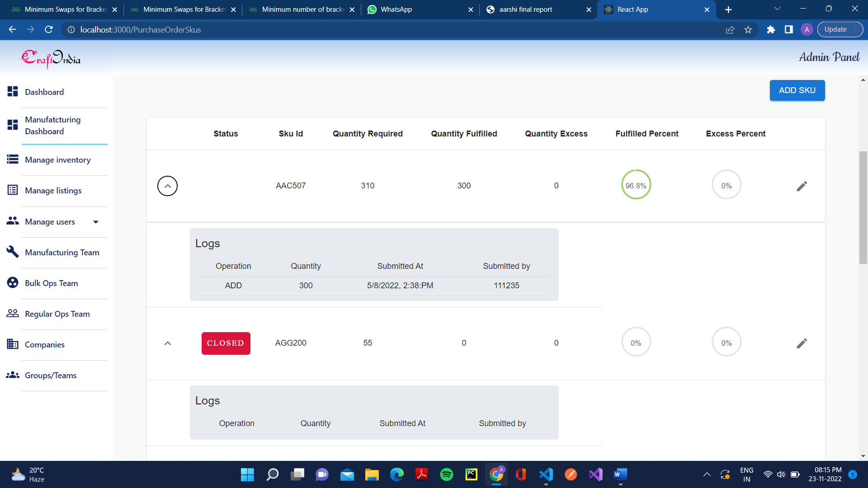The width and height of the screenshot is (868, 488).
Task: Click the Manage inventory icon
Action: [x=12, y=160]
